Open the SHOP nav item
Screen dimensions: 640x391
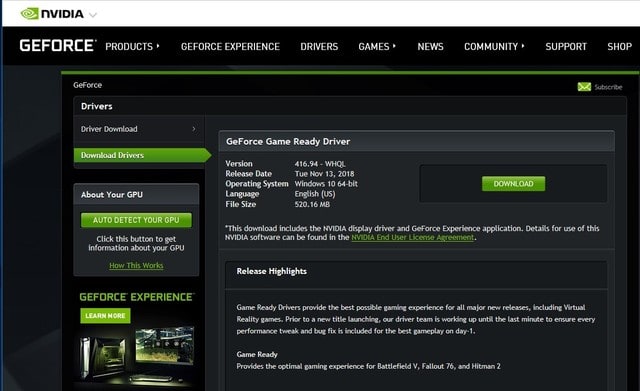[x=619, y=47]
